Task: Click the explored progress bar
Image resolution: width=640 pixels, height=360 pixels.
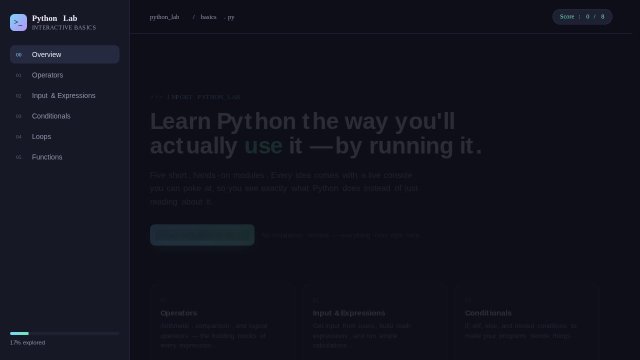Action: [64, 333]
